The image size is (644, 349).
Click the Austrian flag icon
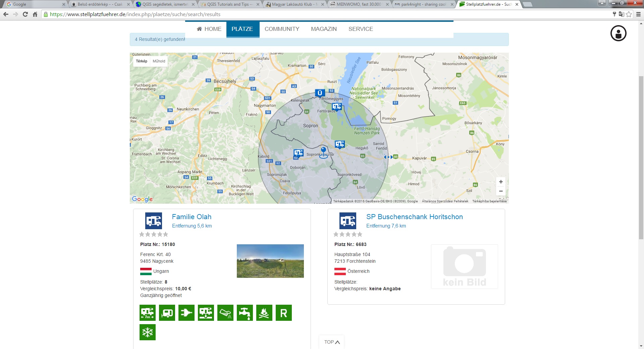(340, 271)
